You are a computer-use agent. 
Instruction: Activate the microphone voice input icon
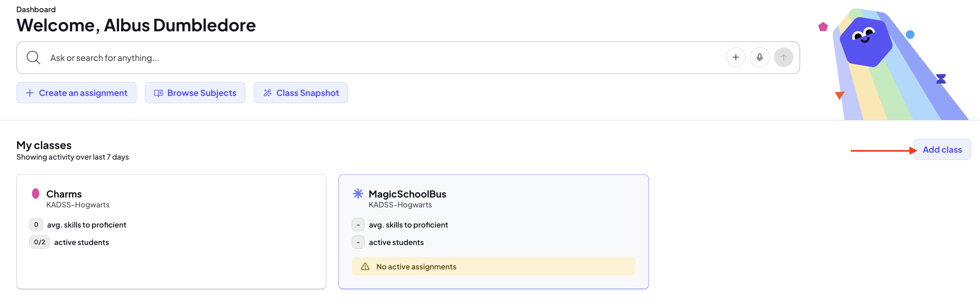pos(759,57)
